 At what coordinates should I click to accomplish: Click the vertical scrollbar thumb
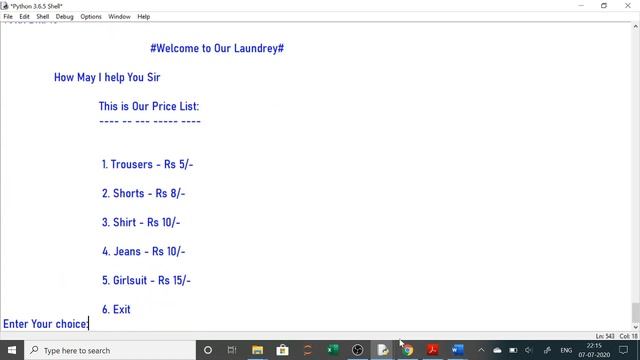click(x=636, y=312)
